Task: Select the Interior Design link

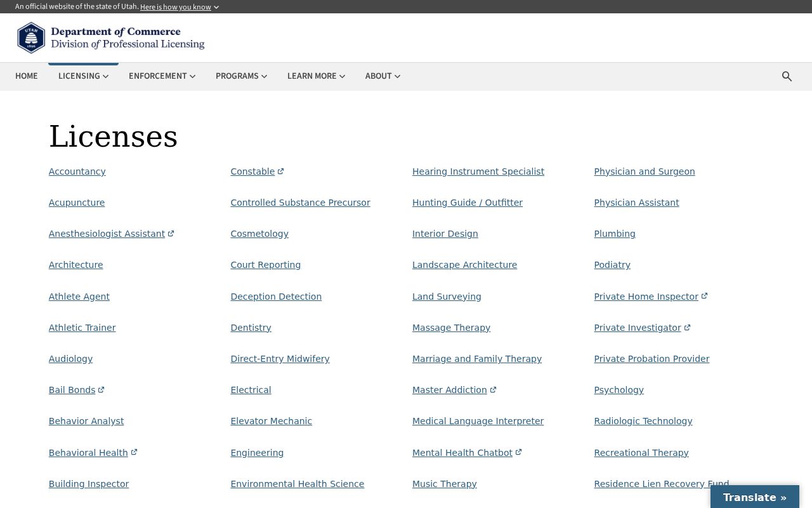Action: tap(445, 234)
